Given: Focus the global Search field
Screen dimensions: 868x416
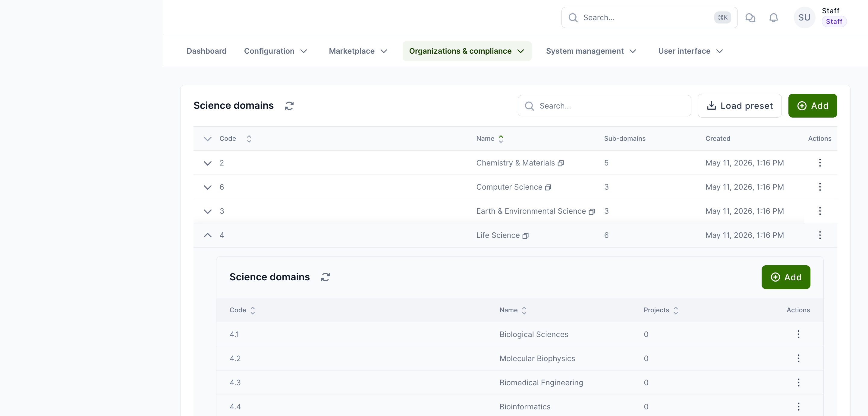Looking at the screenshot, I should click(x=649, y=17).
